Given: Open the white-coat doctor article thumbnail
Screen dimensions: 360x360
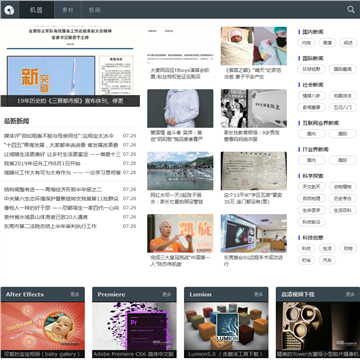Looking at the screenshot, I should coord(180,108).
